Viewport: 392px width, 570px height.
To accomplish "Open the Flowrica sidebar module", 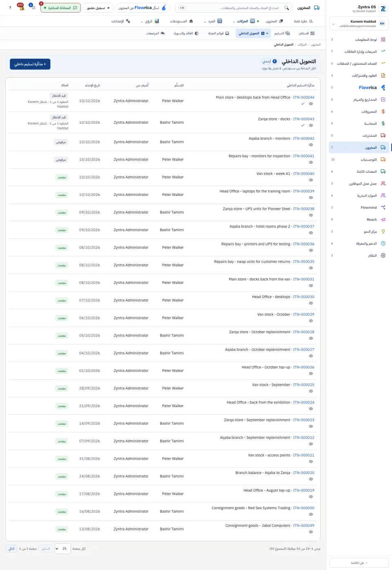I will click(x=359, y=87).
